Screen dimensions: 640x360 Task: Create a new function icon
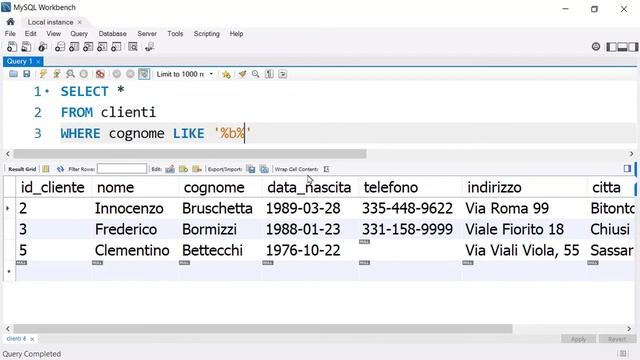coord(116,47)
